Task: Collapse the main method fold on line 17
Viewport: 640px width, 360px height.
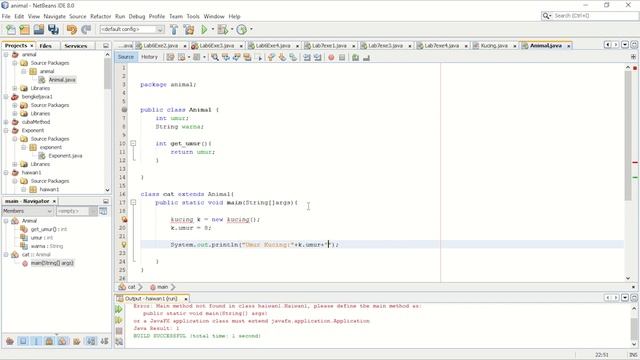Action: click(x=133, y=202)
